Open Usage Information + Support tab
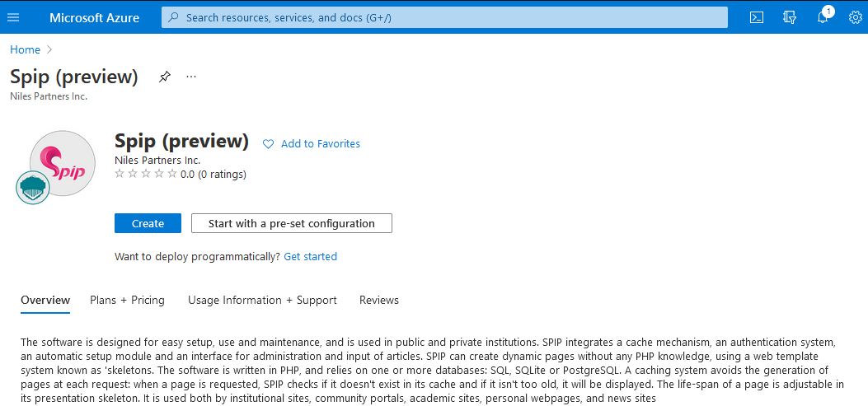The width and height of the screenshot is (868, 406). (x=262, y=300)
